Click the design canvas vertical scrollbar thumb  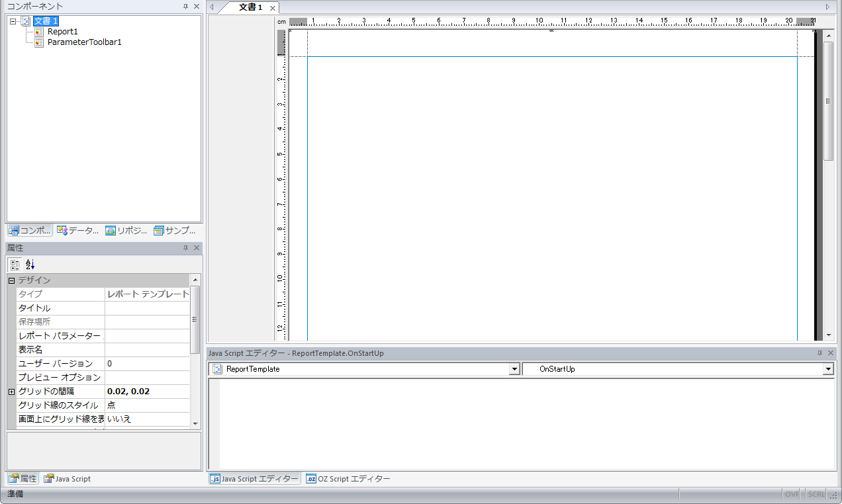[x=828, y=101]
